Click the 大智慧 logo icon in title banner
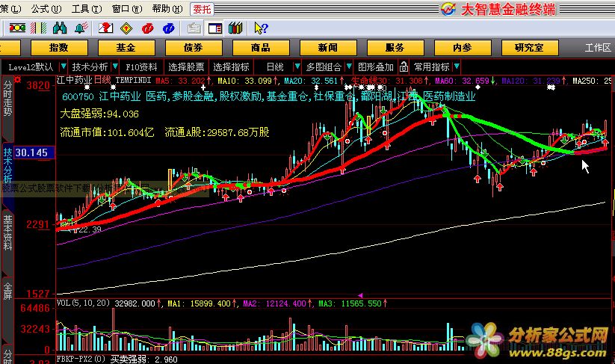The height and width of the screenshot is (364, 615). tap(448, 9)
